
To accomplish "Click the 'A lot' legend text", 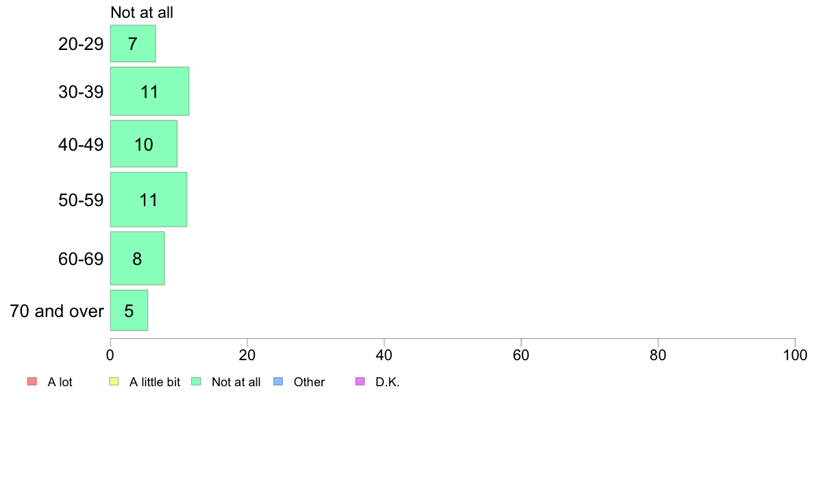I will point(60,382).
